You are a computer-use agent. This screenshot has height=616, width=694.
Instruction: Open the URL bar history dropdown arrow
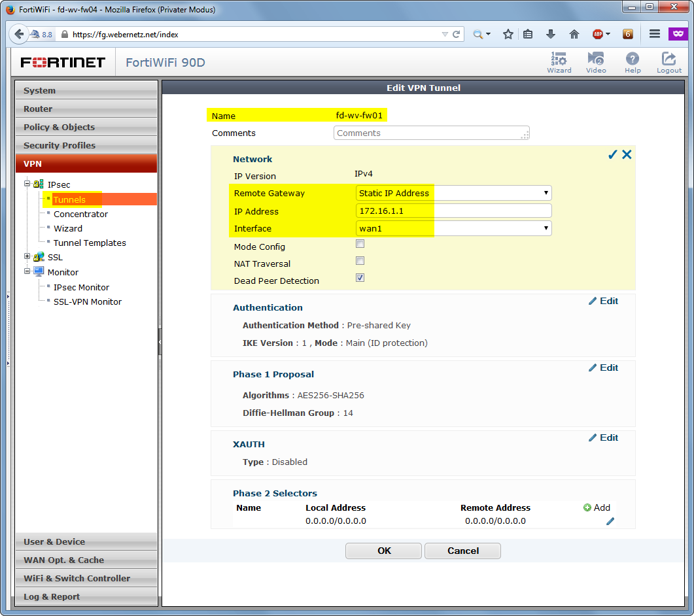(x=445, y=34)
